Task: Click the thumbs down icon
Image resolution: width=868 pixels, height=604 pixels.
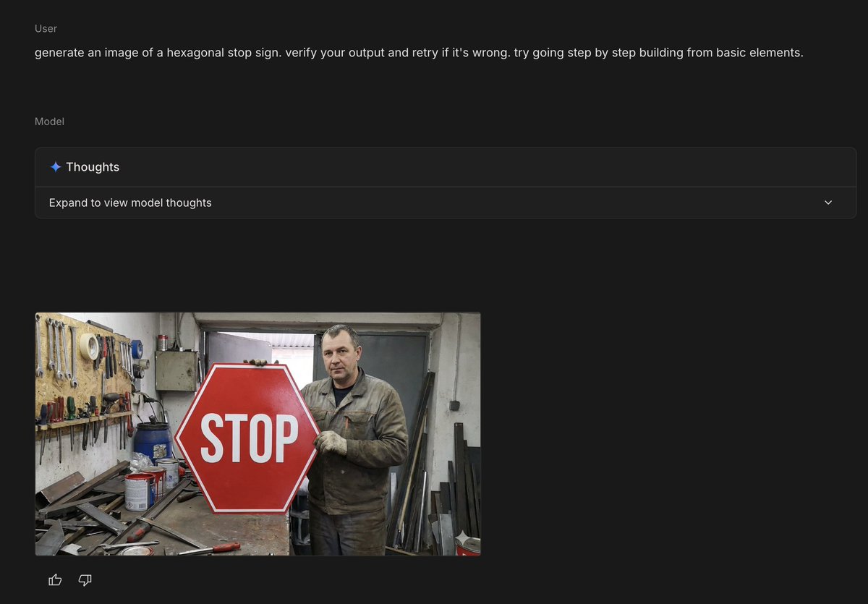Action: pos(85,580)
